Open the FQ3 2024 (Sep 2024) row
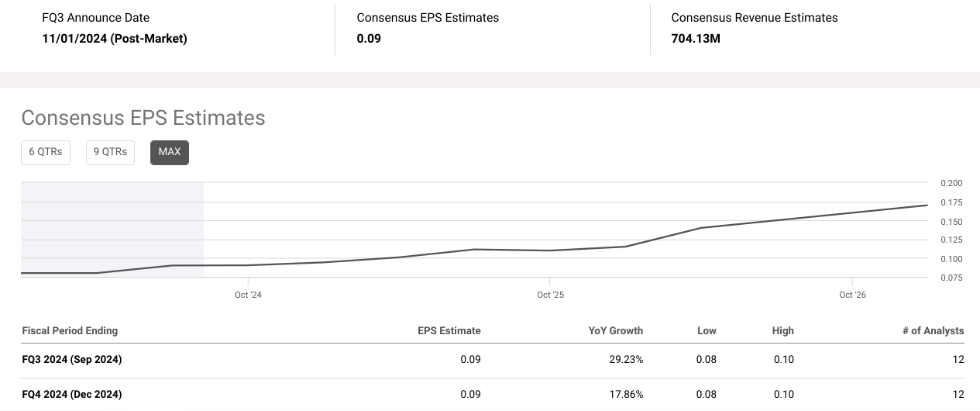980x411 pixels. [72, 359]
